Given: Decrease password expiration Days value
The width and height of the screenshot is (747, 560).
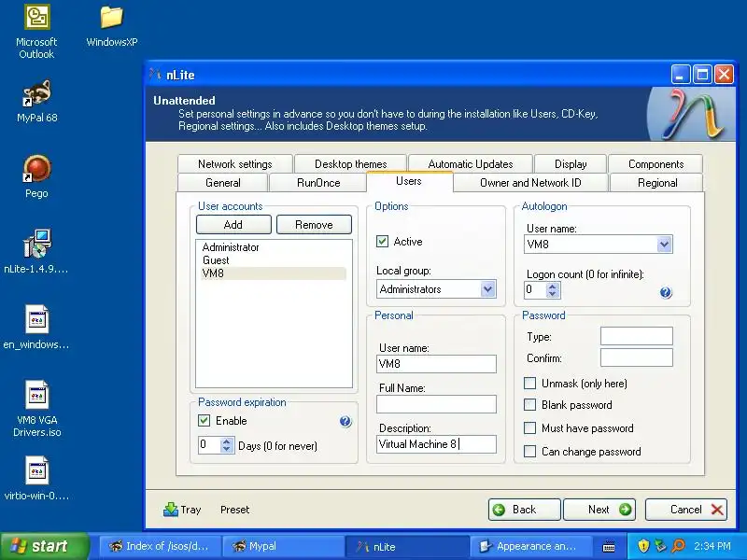Looking at the screenshot, I should pos(227,449).
